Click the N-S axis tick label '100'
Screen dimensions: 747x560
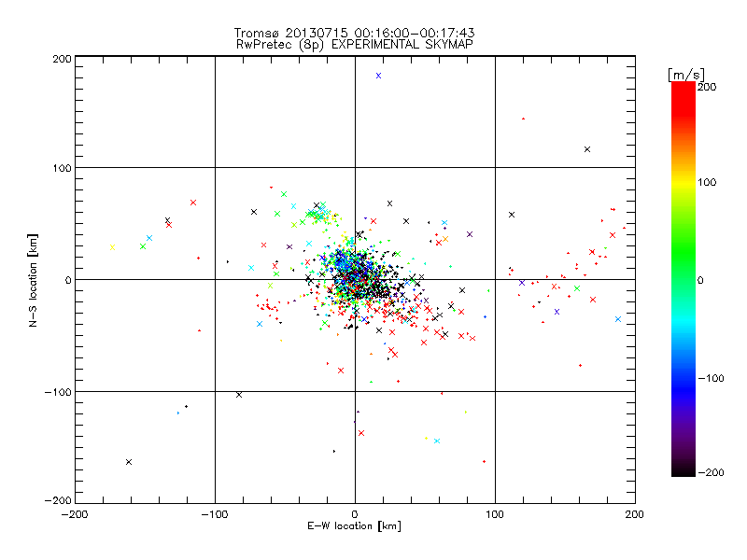click(62, 168)
